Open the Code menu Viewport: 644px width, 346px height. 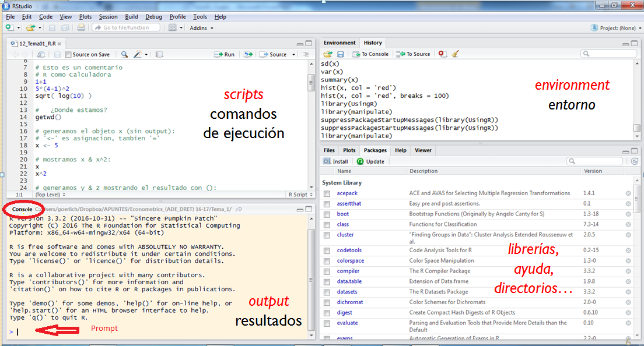click(45, 17)
